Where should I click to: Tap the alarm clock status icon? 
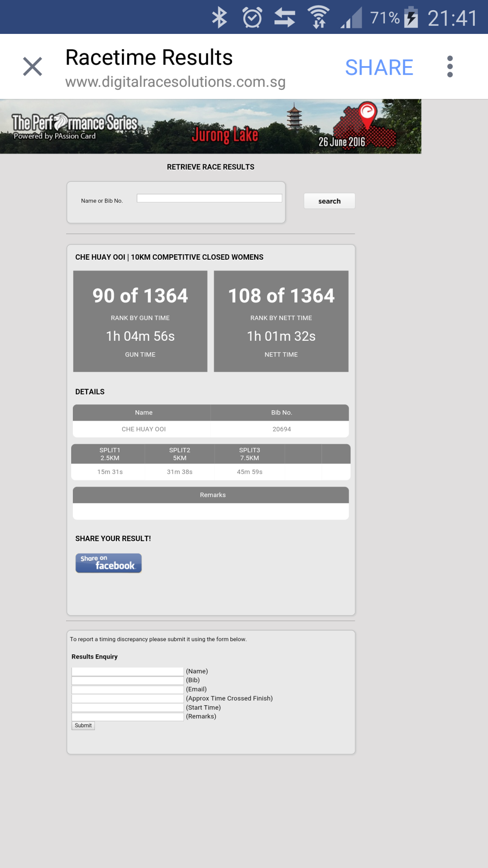[252, 18]
